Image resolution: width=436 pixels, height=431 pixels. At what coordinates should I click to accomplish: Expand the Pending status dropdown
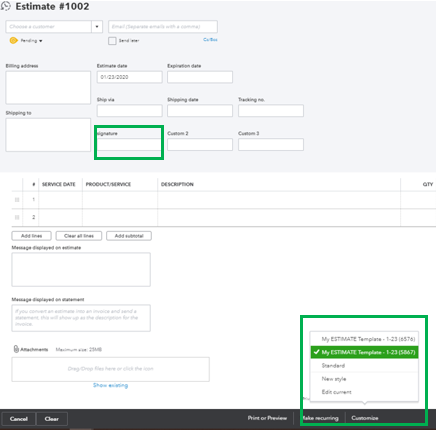pyautogui.click(x=41, y=41)
